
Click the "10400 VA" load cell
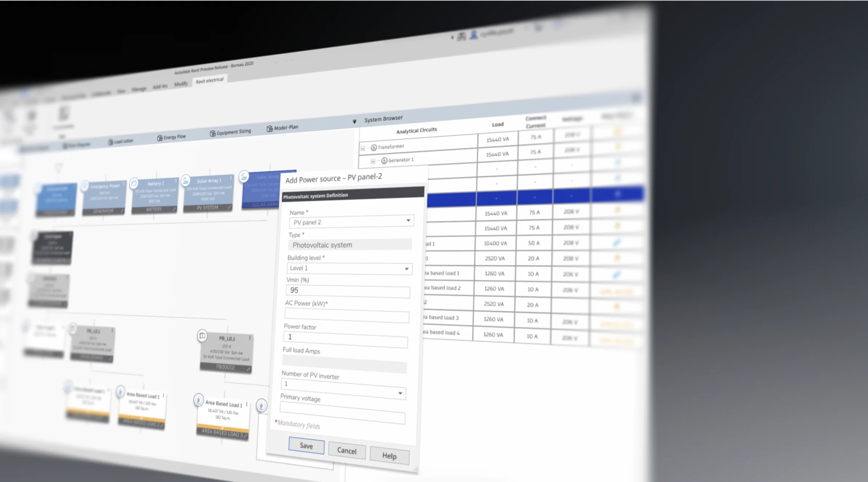point(495,243)
